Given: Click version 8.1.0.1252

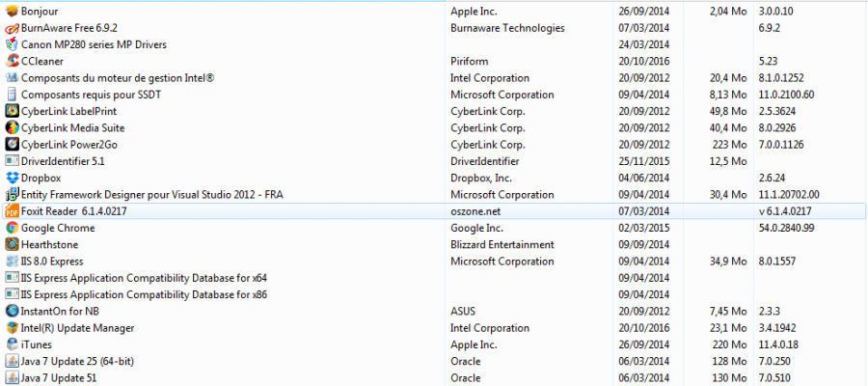Looking at the screenshot, I should (781, 78).
